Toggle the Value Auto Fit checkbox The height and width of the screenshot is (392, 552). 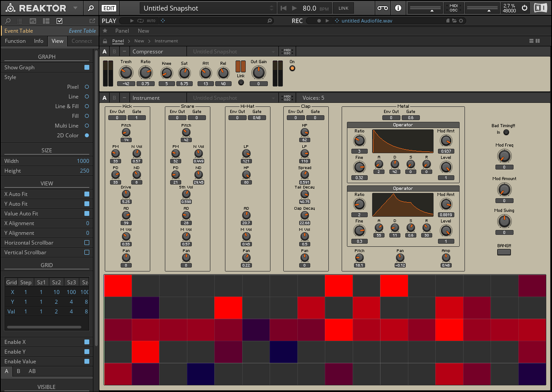coord(87,214)
